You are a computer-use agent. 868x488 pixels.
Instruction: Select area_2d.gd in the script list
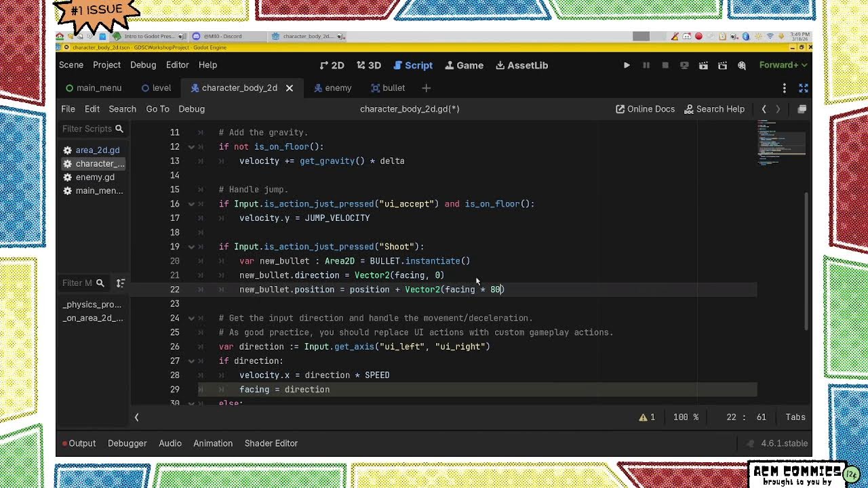92,150
